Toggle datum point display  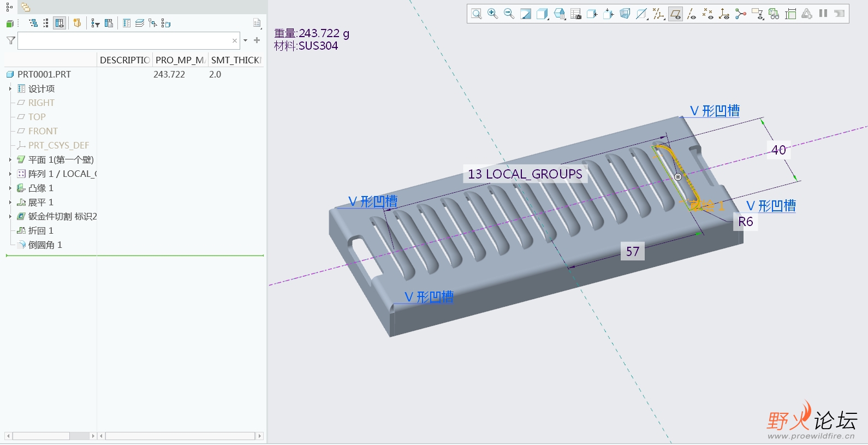[708, 14]
